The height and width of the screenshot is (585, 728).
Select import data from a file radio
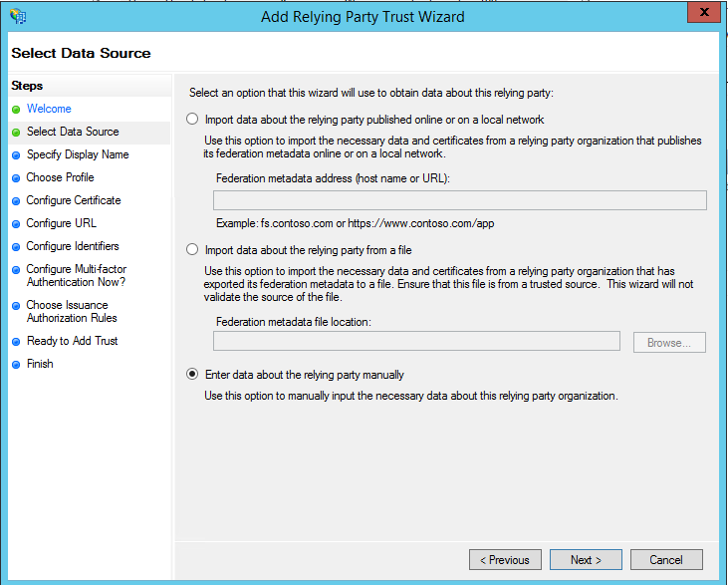(x=192, y=250)
